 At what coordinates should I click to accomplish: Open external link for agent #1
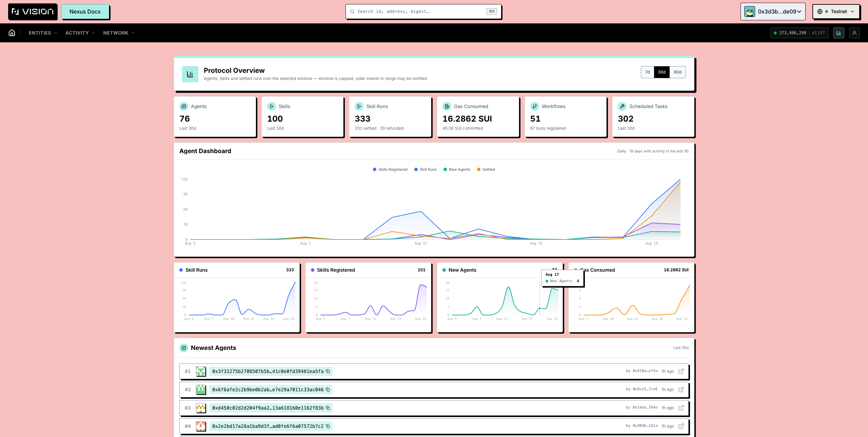pos(681,371)
